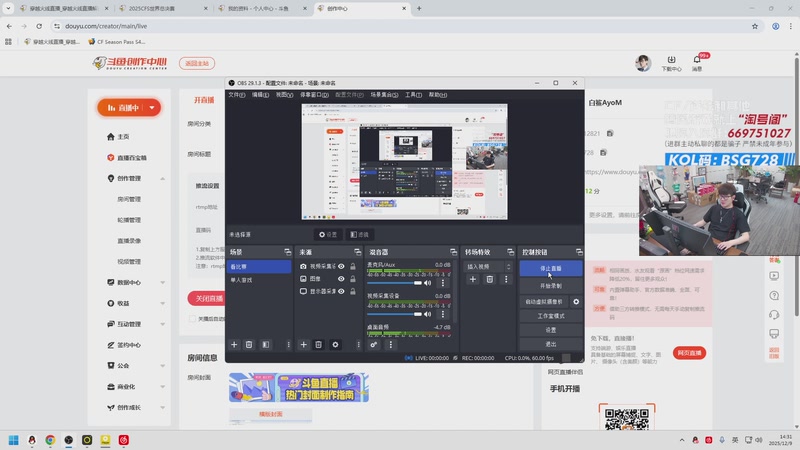Open source properties gear in sources toolbar
Viewport: 800px width, 450px height.
pyautogui.click(x=335, y=345)
